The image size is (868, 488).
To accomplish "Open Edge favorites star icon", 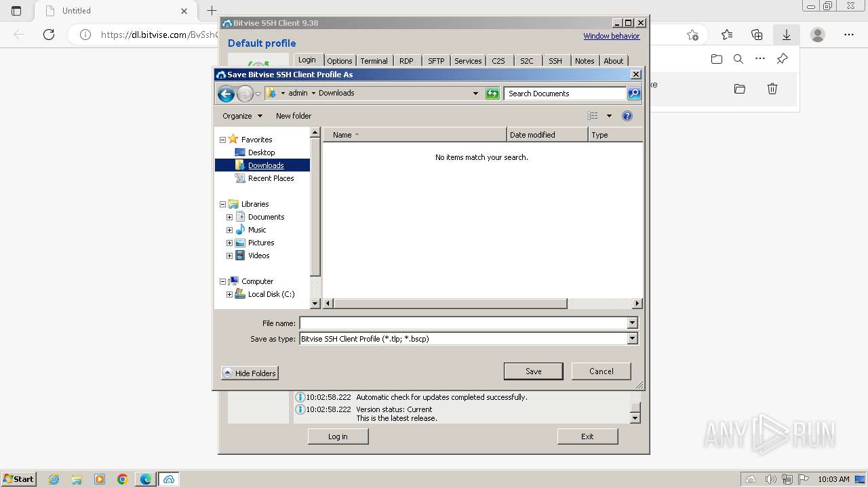I will (x=727, y=35).
